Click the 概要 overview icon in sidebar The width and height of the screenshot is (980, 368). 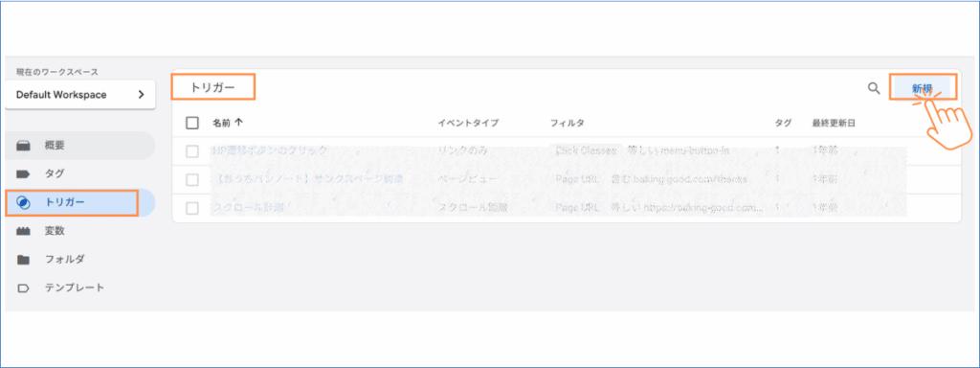23,146
